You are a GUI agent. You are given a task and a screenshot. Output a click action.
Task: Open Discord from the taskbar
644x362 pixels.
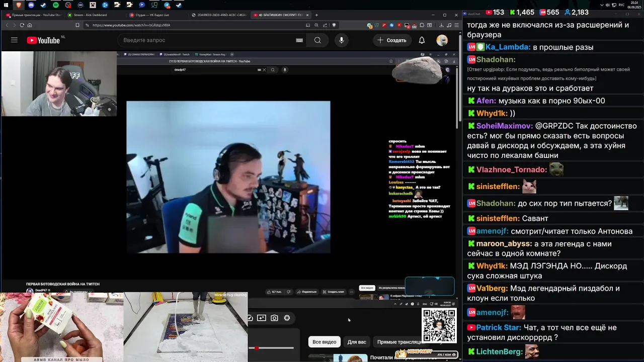[31, 5]
